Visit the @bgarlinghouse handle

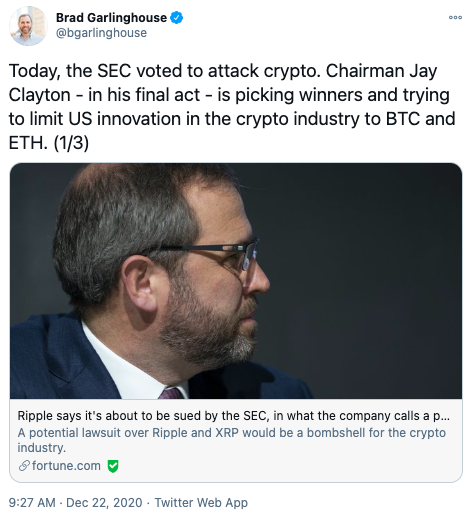click(101, 33)
